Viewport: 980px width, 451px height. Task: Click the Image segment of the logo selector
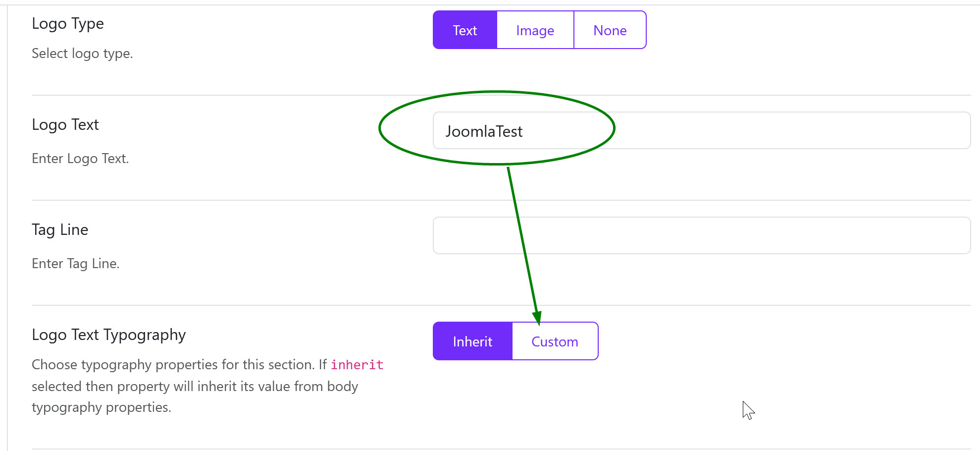(535, 30)
